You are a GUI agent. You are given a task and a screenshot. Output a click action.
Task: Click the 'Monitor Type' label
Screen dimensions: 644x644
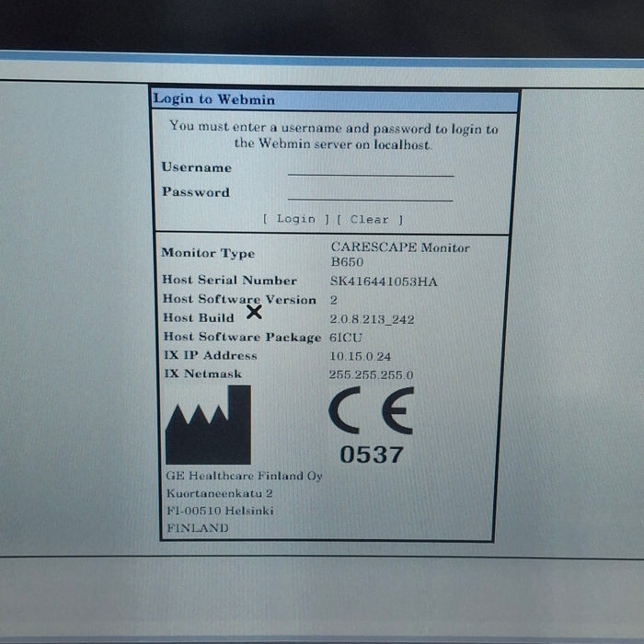pyautogui.click(x=208, y=253)
